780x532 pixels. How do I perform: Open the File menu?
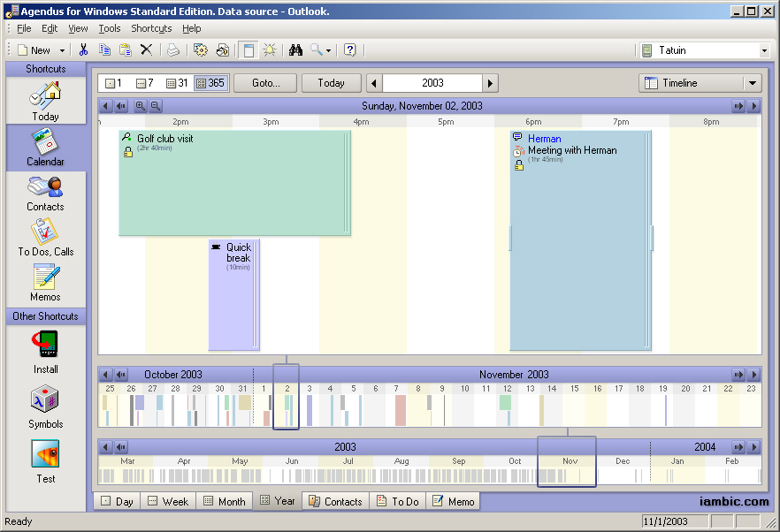pyautogui.click(x=24, y=28)
